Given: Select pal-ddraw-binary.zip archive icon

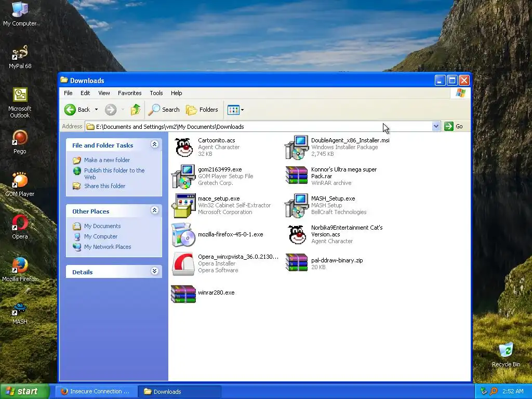Looking at the screenshot, I should [297, 263].
